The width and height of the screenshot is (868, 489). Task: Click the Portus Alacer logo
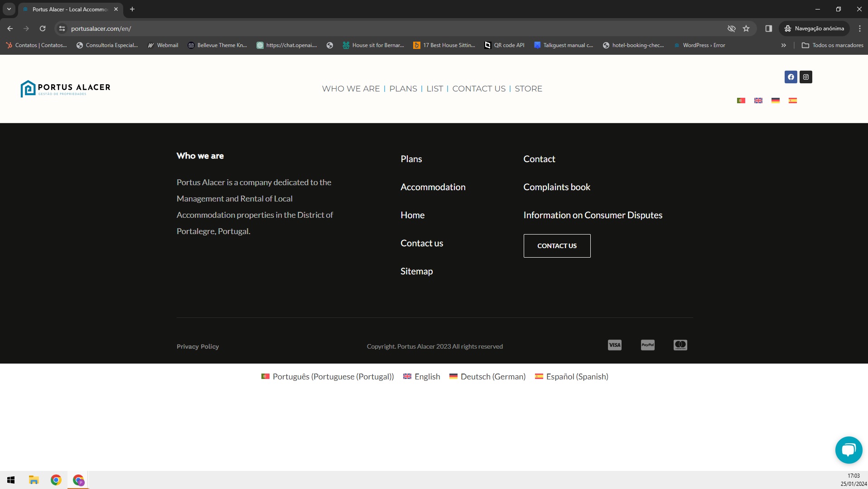tap(65, 89)
